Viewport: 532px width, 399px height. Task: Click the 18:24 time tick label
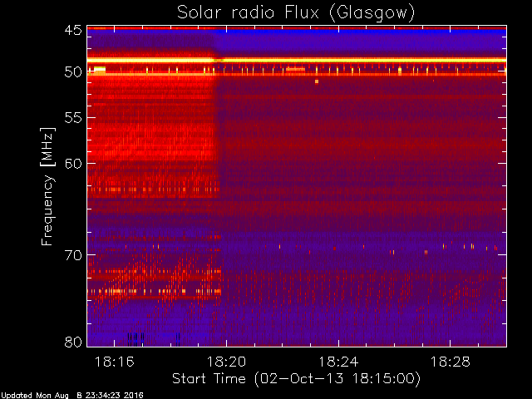[338, 362]
